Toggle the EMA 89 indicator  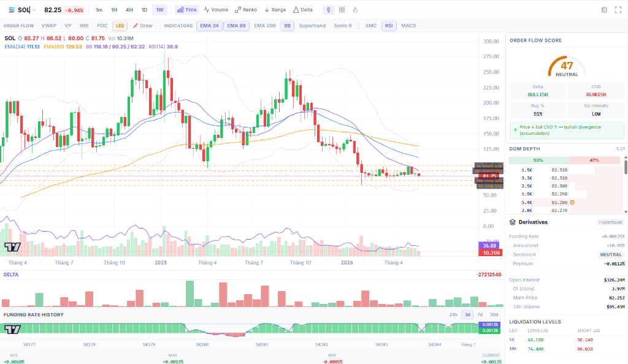pos(236,26)
